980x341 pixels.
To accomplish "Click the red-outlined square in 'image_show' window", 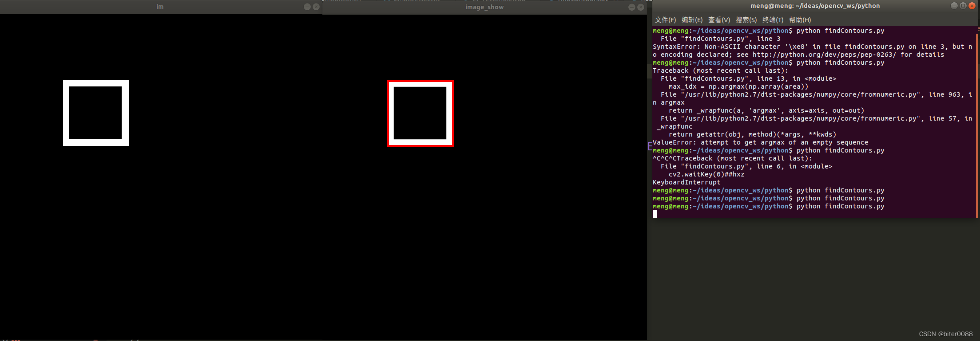I will [421, 114].
